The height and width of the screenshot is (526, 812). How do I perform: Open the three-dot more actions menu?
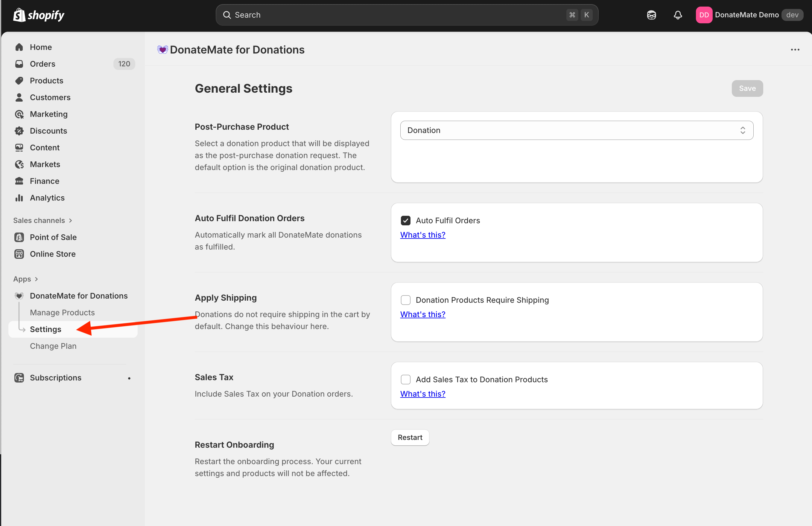pyautogui.click(x=795, y=50)
